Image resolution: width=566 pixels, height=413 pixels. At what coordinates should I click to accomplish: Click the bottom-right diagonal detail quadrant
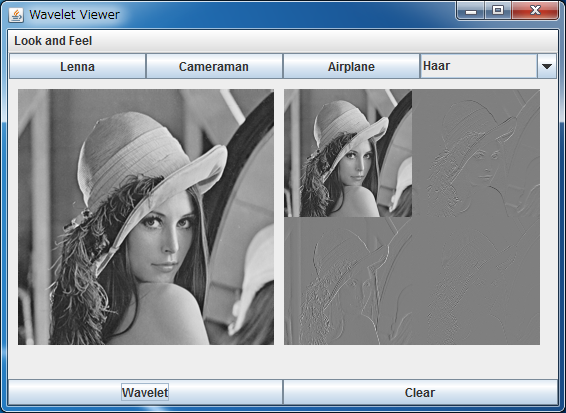[476, 281]
